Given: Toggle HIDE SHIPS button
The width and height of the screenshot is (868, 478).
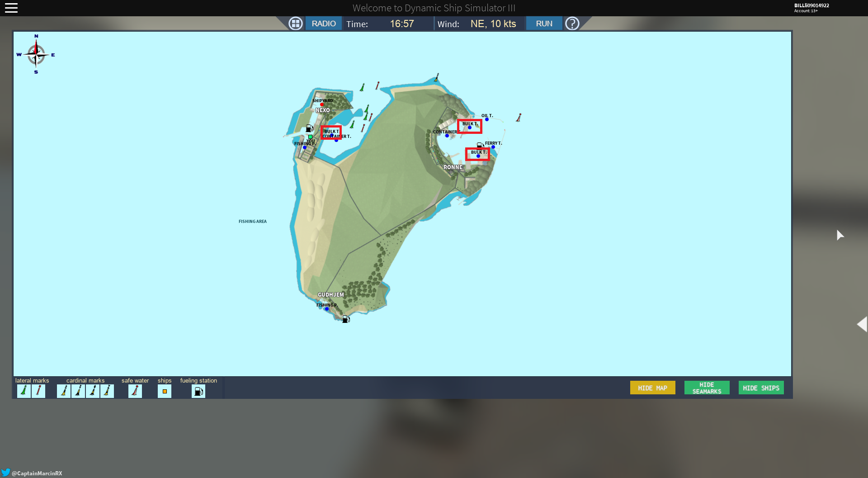Looking at the screenshot, I should coord(761,388).
